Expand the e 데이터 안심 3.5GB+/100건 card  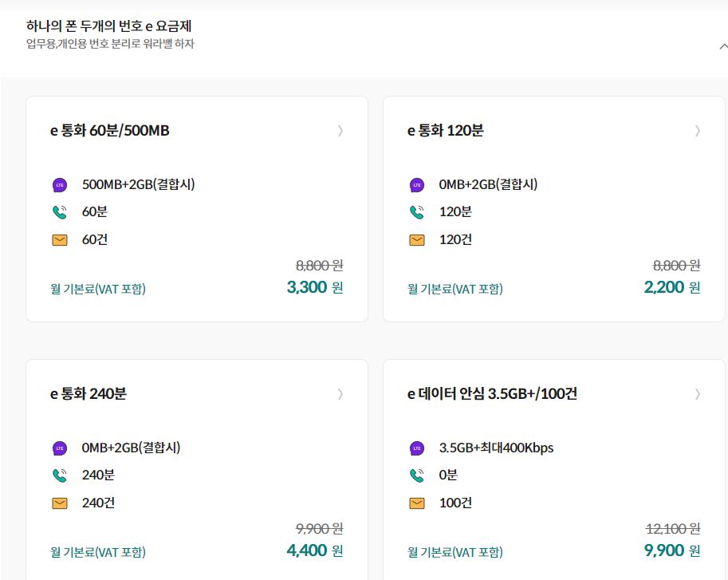pos(698,394)
